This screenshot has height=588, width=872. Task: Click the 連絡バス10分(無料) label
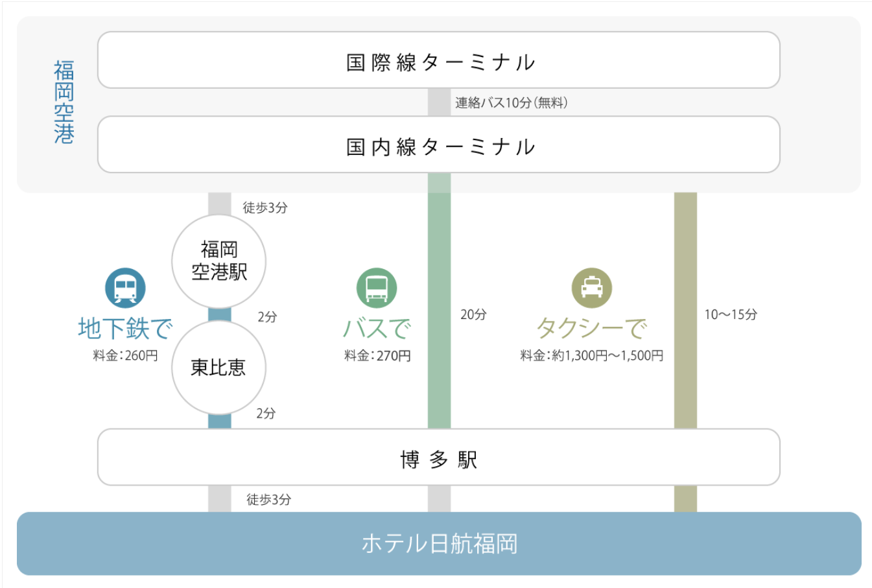click(x=511, y=102)
